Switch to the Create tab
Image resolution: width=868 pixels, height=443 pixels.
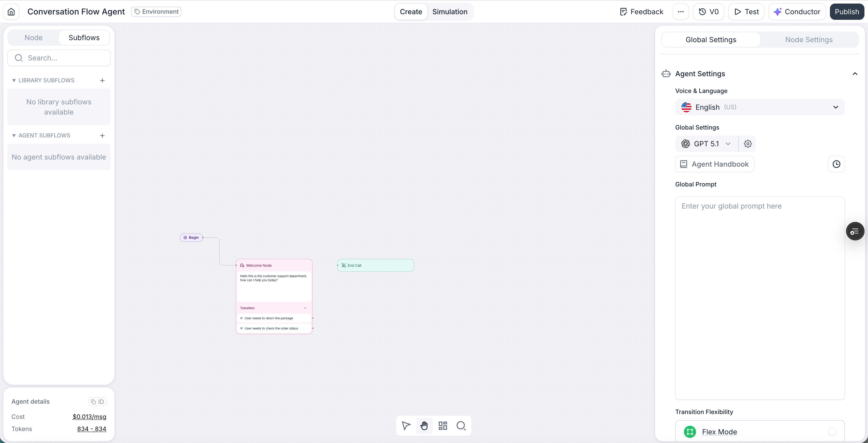click(x=411, y=12)
